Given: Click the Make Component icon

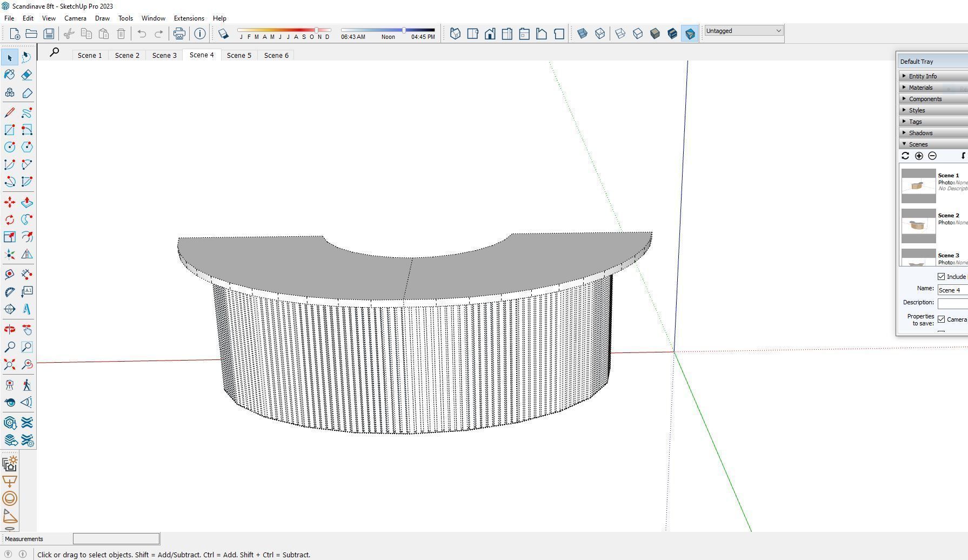Looking at the screenshot, I should coord(10,93).
